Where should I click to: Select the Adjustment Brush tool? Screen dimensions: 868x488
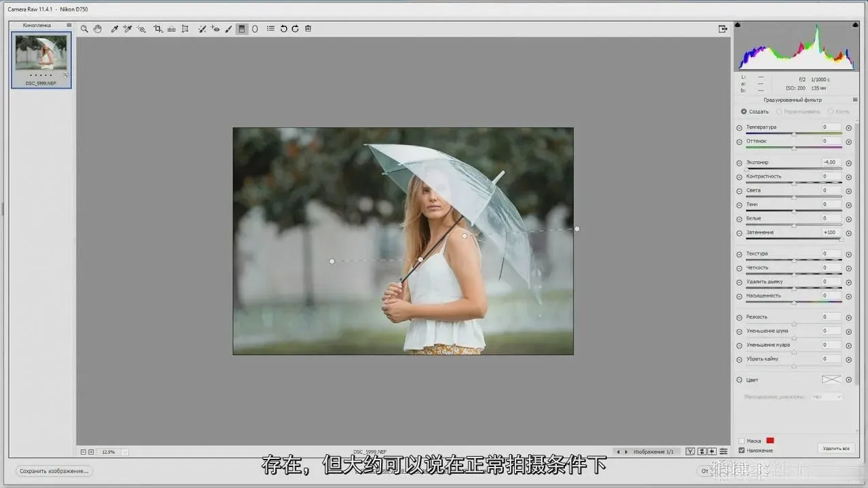(229, 29)
